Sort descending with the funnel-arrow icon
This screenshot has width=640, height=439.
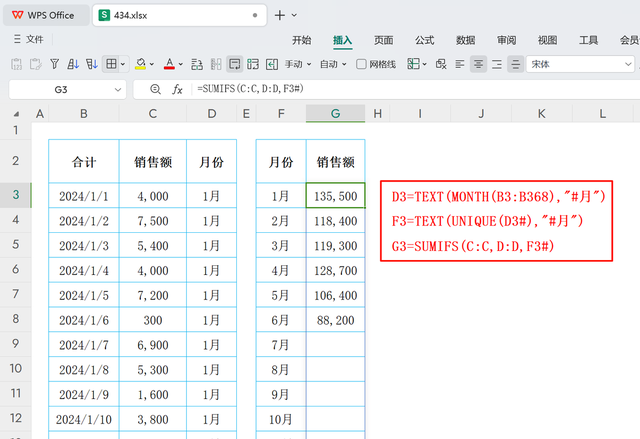92,64
